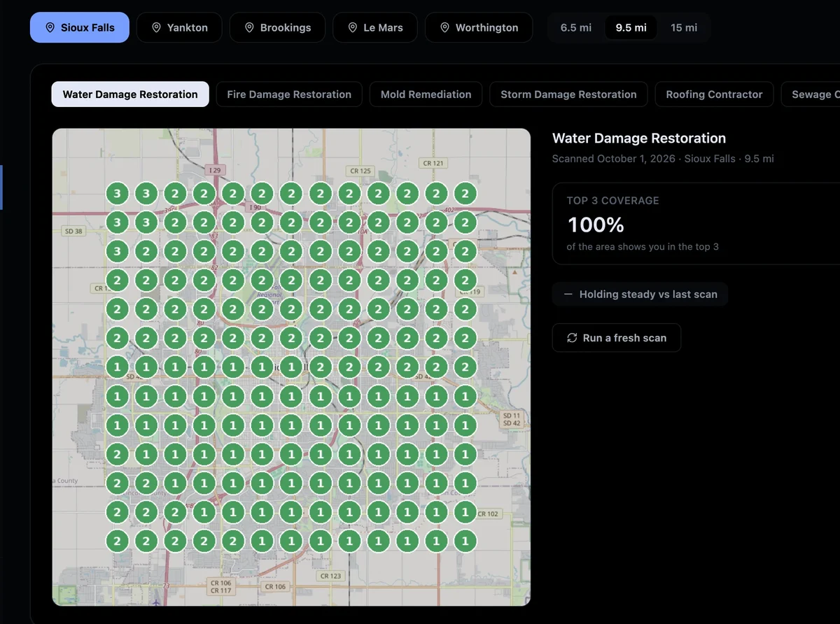Click the Water Damage Restoration panel heading
Viewport: 840px width, 624px height.
tap(639, 139)
